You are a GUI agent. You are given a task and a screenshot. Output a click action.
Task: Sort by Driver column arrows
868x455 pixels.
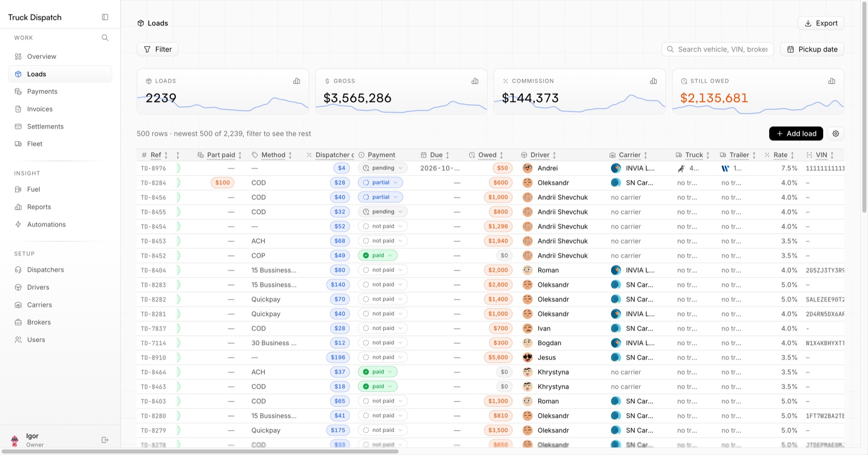(x=555, y=155)
